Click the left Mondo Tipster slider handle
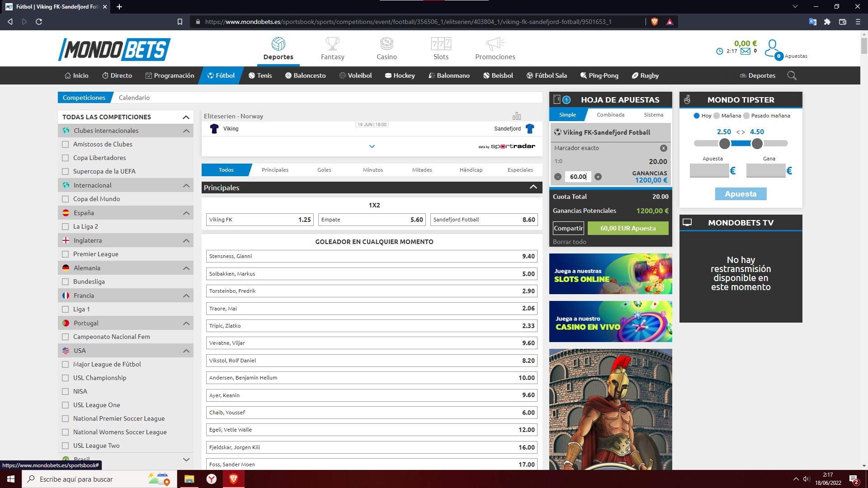Viewport: 868px width, 488px height. (724, 144)
